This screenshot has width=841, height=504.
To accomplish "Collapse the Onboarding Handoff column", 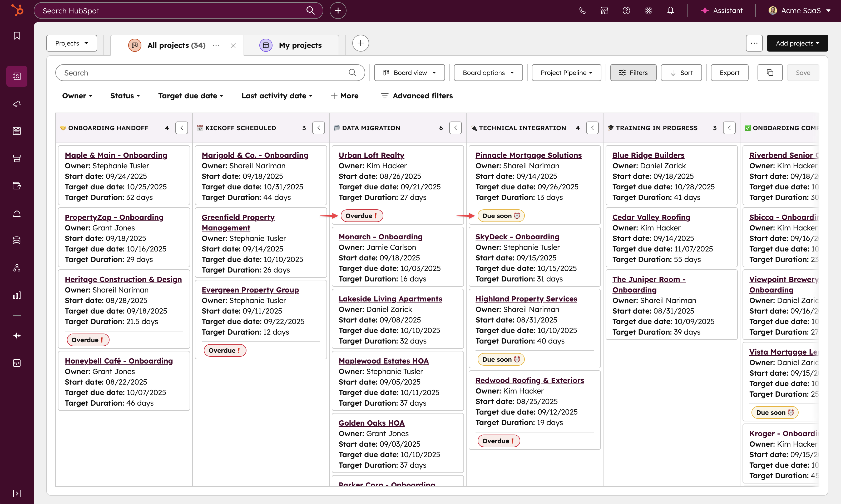I will [x=181, y=128].
